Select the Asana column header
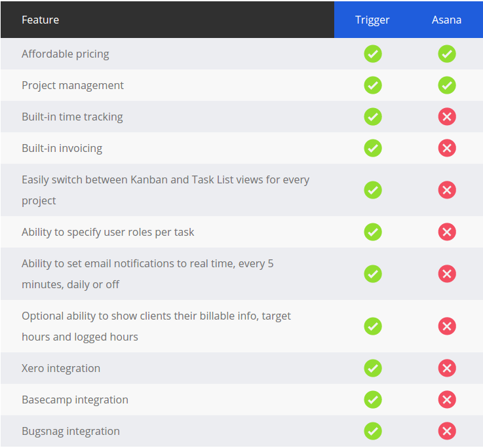 click(446, 20)
